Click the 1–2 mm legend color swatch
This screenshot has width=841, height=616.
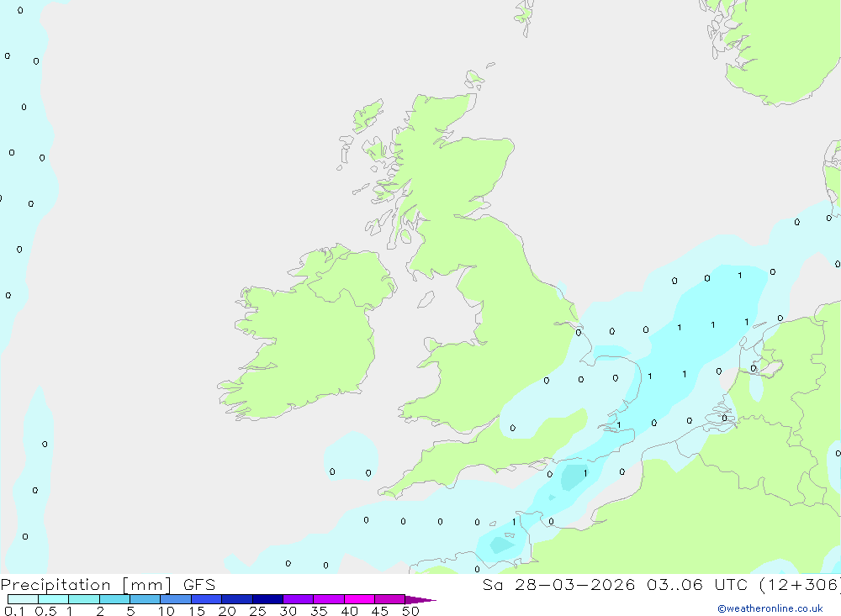click(x=84, y=599)
